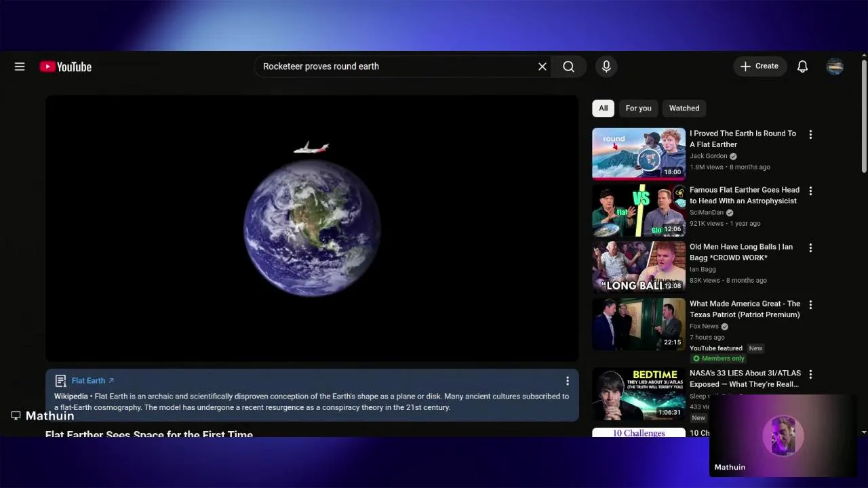Screen dimensions: 868x488
Task: Open options for I Proved The Earth video
Action: click(810, 134)
